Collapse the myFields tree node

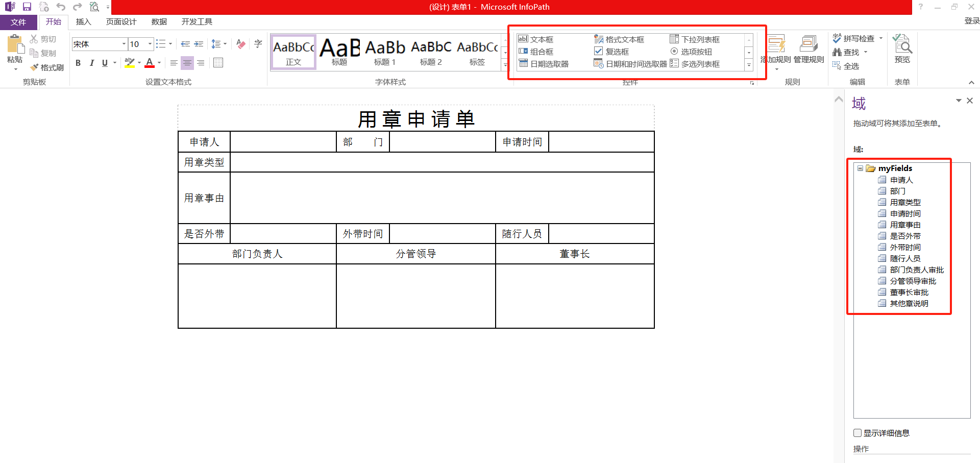point(861,168)
